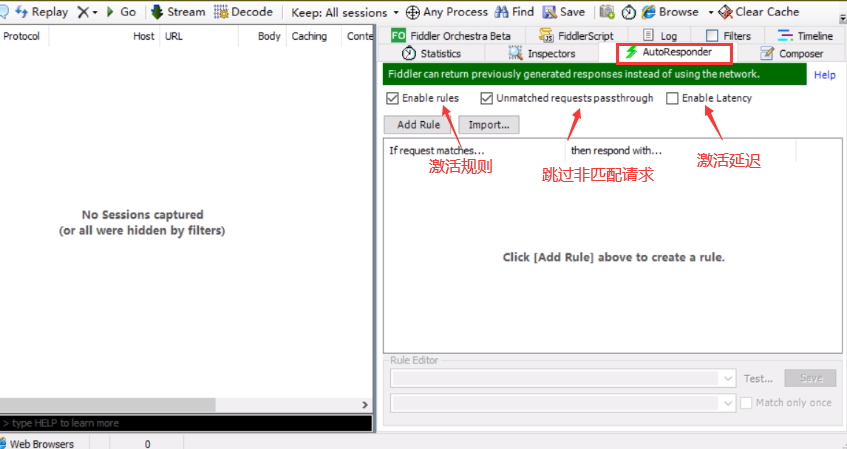Toggle Unmatched requests passthrough checkbox
The image size is (847, 449).
click(x=486, y=98)
